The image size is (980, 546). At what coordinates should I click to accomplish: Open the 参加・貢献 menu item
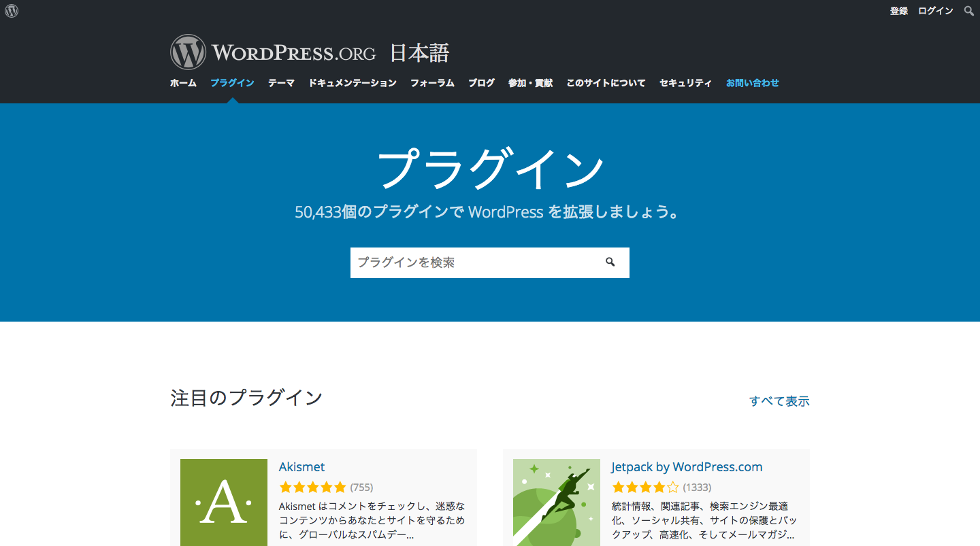coord(530,83)
